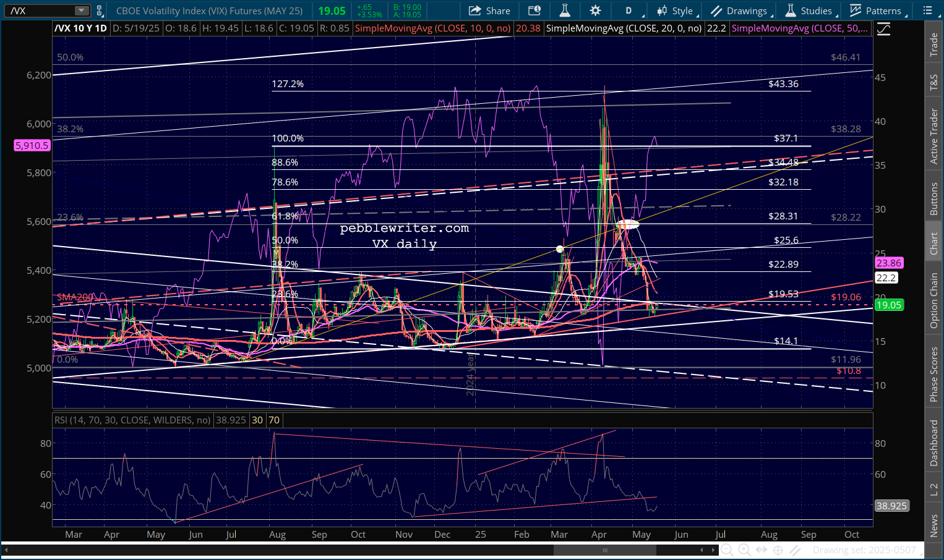Click the symbol link clip icon
Image resolution: width=944 pixels, height=560 pixels.
(x=99, y=11)
